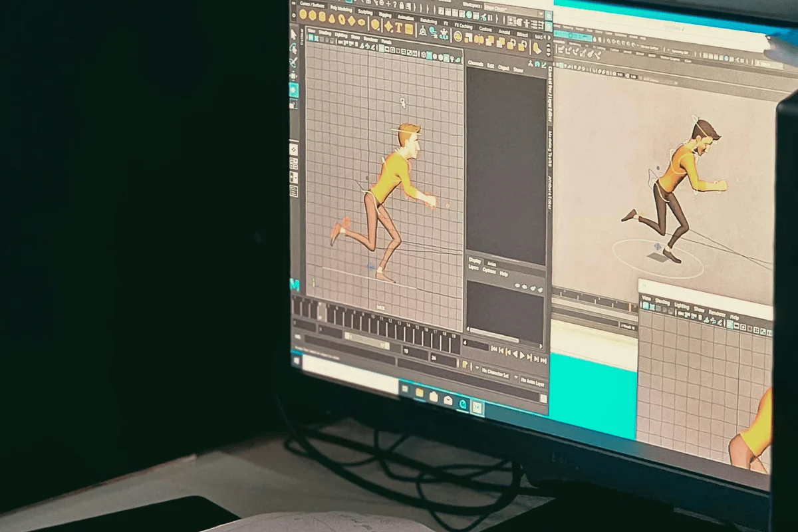
Task: Click the Select arrow tool in toolbox
Action: click(x=294, y=35)
